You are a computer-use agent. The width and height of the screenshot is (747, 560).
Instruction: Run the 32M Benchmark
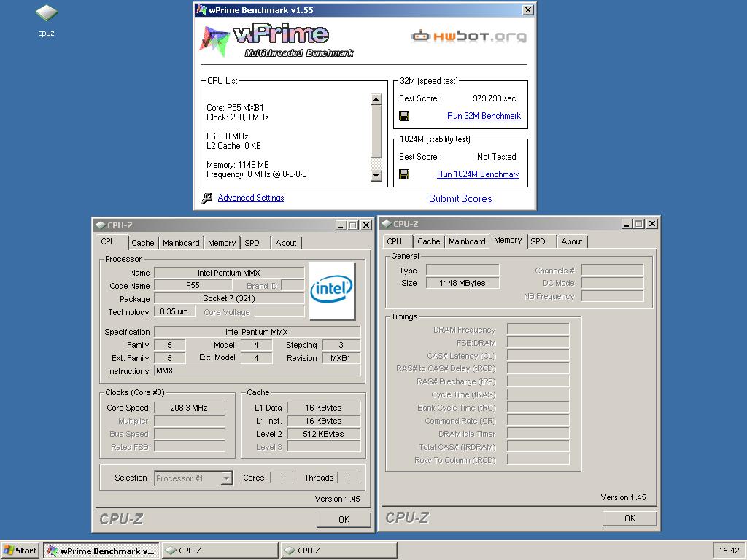pyautogui.click(x=484, y=116)
